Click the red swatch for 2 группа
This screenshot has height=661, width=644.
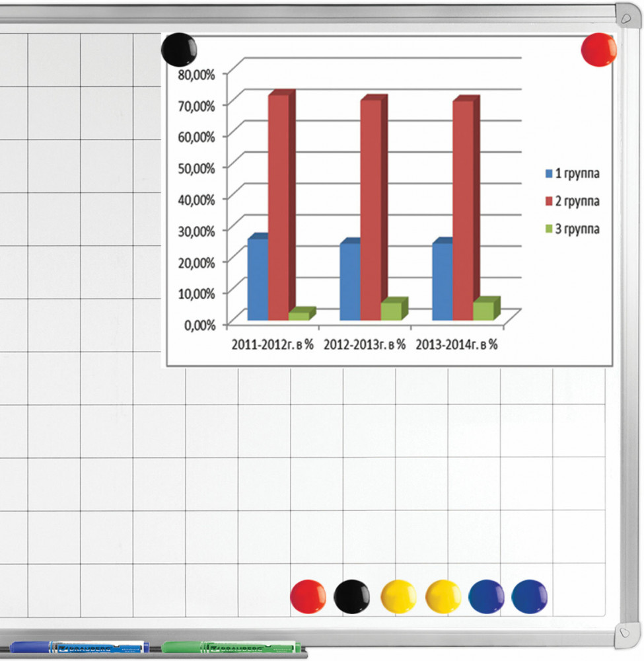pos(548,201)
